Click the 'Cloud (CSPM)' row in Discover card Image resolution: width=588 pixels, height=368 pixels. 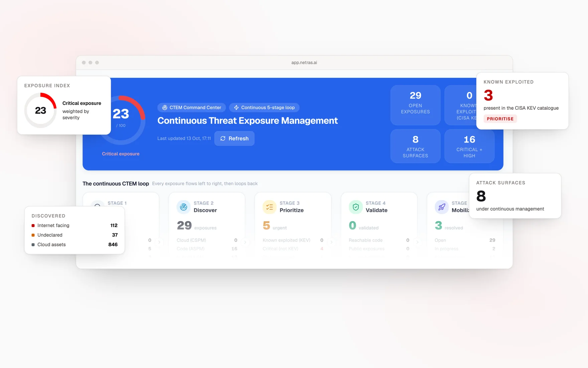(x=207, y=240)
